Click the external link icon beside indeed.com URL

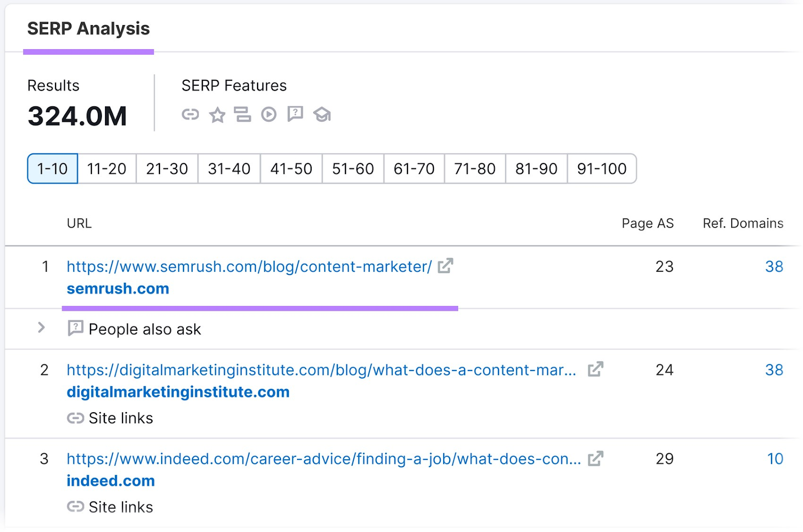pos(596,458)
